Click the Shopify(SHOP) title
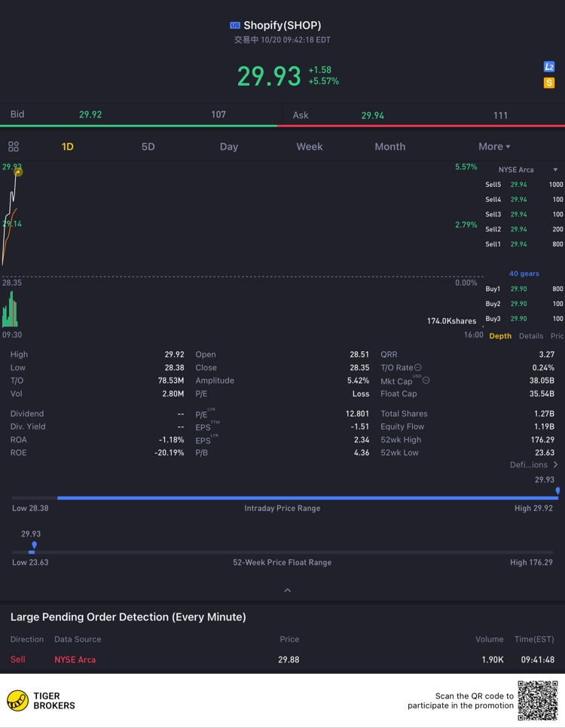 click(x=282, y=26)
